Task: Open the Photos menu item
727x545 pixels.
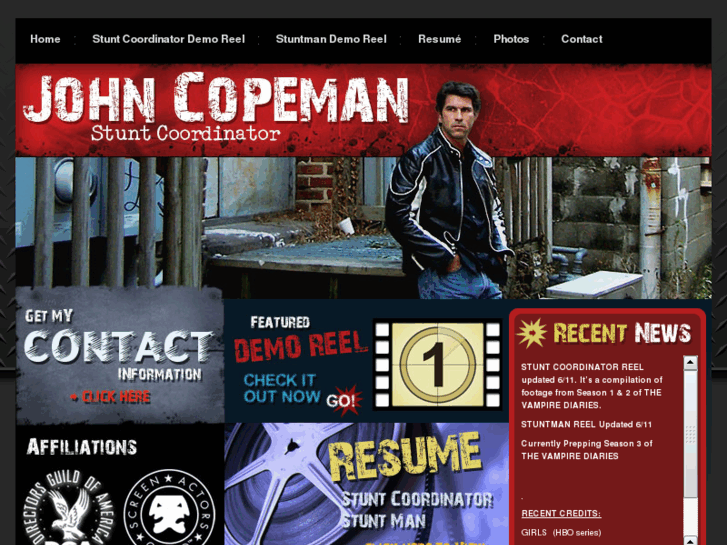Action: point(511,39)
